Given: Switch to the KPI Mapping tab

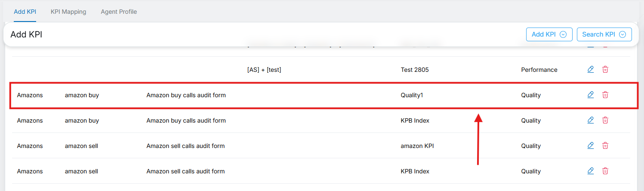Looking at the screenshot, I should tap(68, 12).
